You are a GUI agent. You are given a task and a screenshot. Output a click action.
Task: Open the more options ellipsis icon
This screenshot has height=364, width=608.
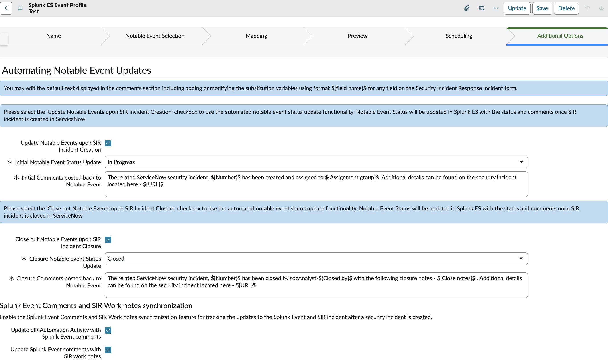point(496,8)
